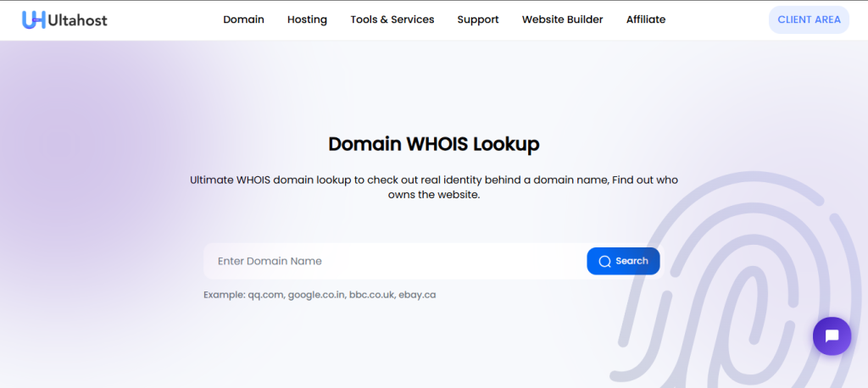Open the Hosting menu
Viewport: 868px width, 388px height.
(307, 19)
